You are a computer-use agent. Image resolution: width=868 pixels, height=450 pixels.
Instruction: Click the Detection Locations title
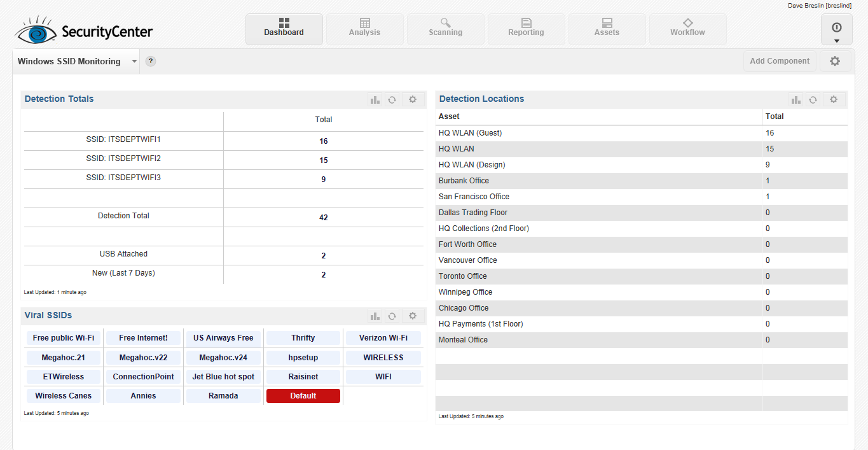coord(481,99)
